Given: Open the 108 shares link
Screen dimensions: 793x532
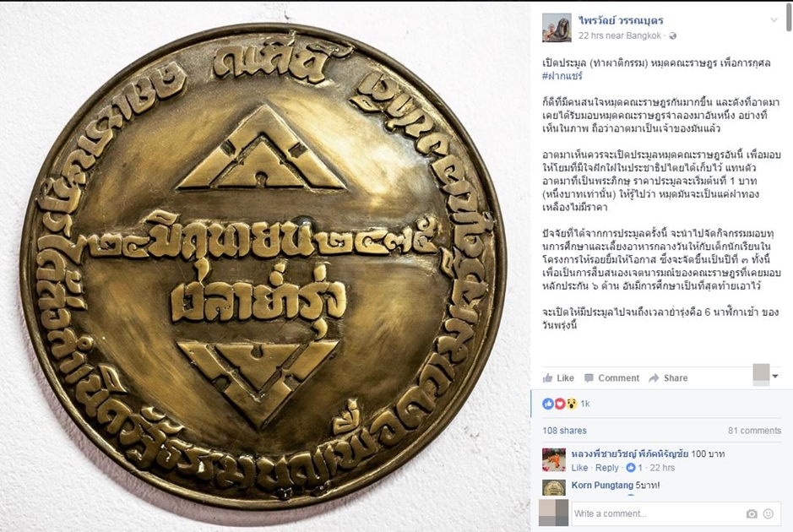Looking at the screenshot, I should [x=564, y=431].
